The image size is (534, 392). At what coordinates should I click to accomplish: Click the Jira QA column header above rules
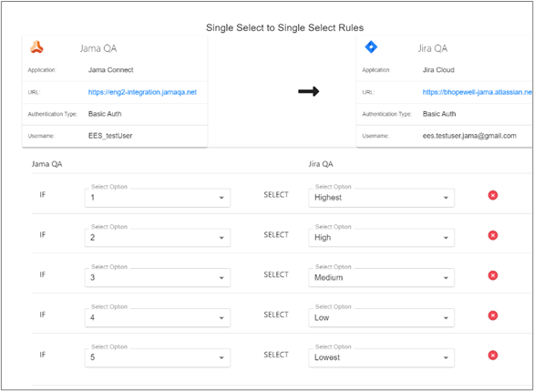pyautogui.click(x=321, y=164)
